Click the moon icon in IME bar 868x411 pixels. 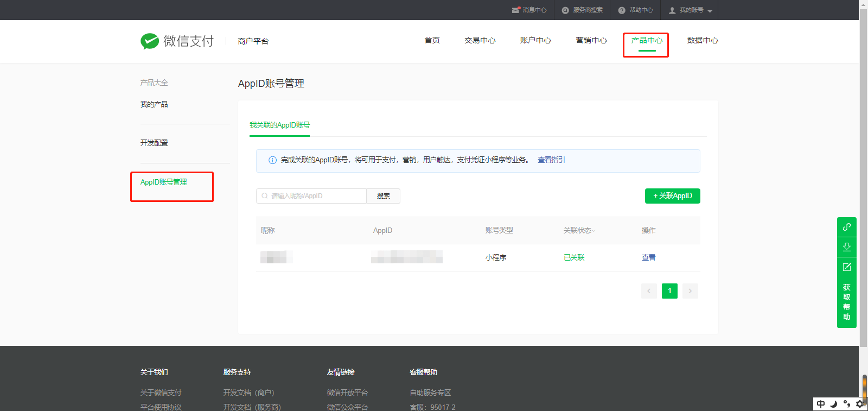click(834, 404)
